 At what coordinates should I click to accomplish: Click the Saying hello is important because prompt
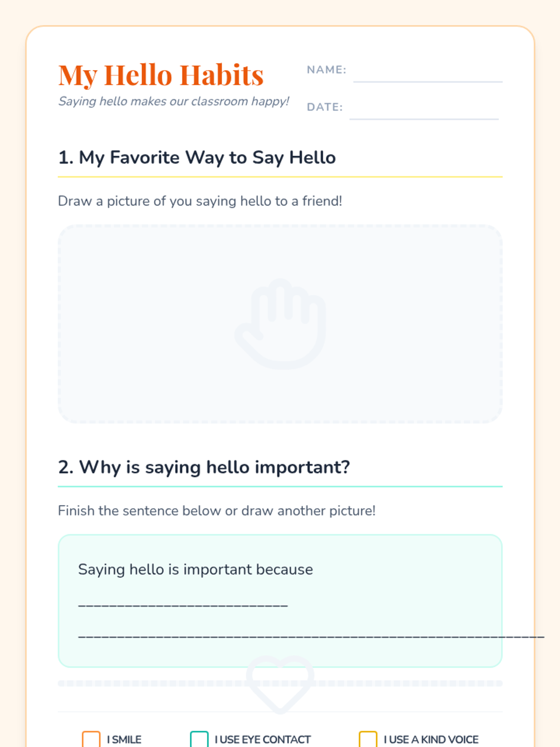[x=196, y=570]
